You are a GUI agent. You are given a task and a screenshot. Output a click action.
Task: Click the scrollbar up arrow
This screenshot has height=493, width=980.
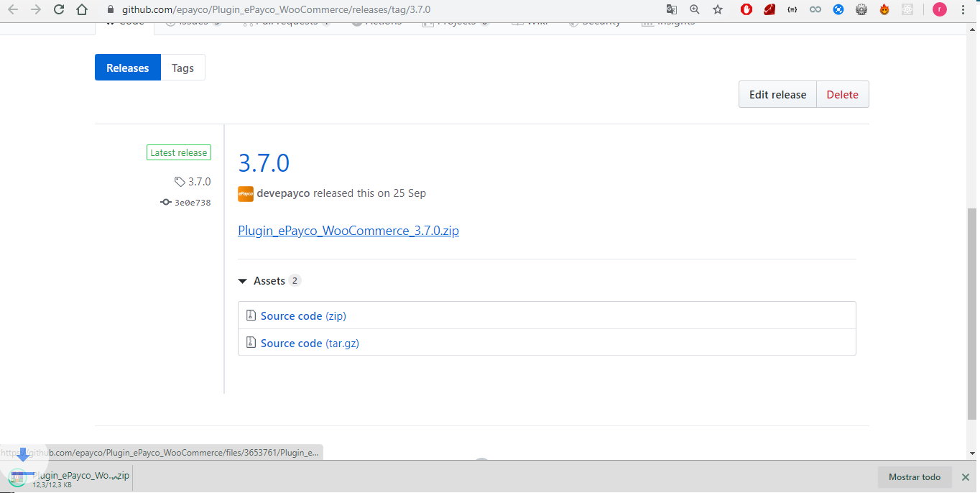pyautogui.click(x=973, y=28)
